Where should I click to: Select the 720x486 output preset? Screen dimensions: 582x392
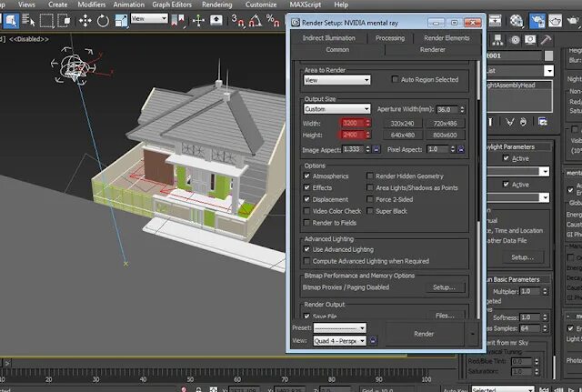tap(445, 124)
